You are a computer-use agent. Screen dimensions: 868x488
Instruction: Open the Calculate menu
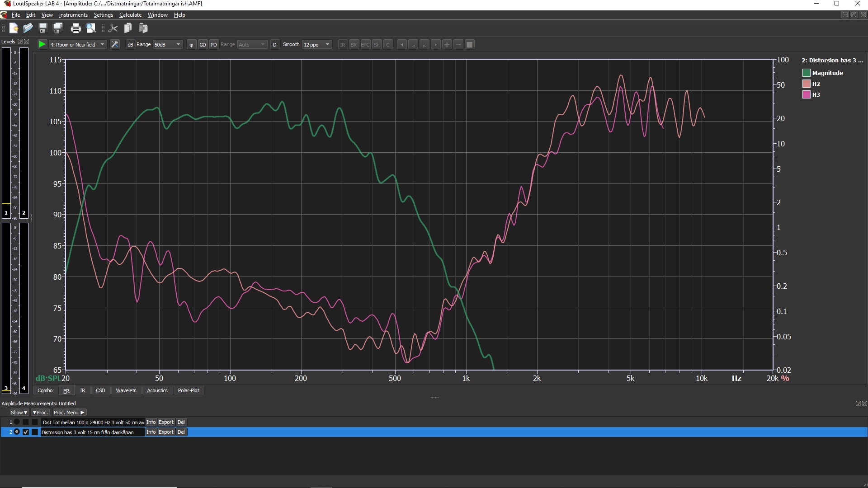[x=130, y=15]
